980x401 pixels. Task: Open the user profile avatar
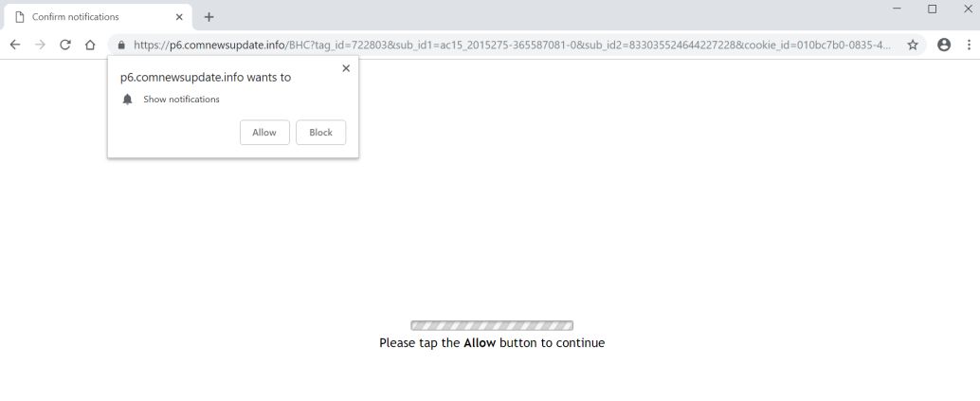click(944, 45)
